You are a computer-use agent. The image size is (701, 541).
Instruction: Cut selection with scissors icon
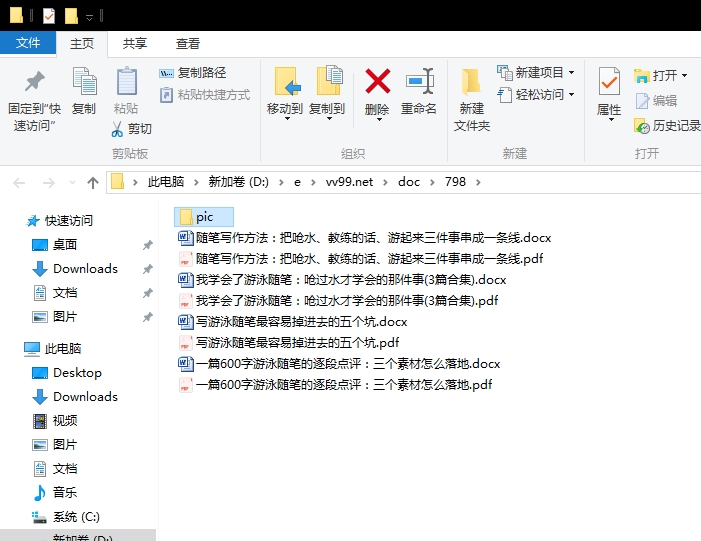pos(131,129)
